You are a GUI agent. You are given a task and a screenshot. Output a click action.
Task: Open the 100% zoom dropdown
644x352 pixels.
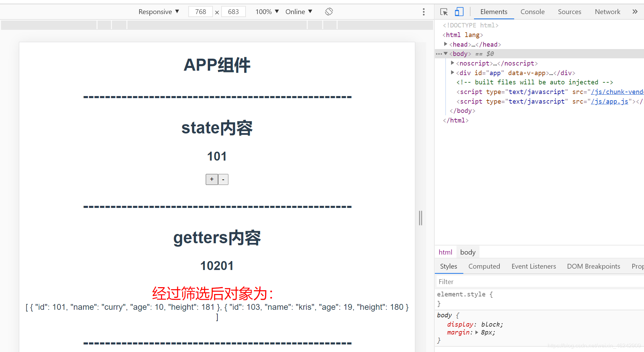click(x=267, y=12)
